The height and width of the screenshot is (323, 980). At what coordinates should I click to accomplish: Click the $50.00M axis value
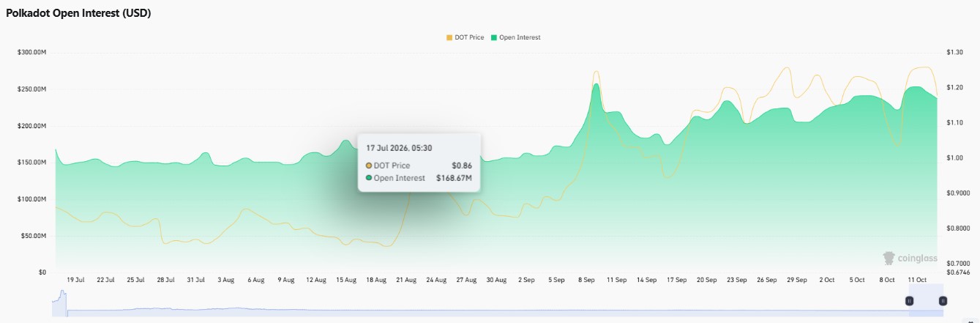(33, 236)
